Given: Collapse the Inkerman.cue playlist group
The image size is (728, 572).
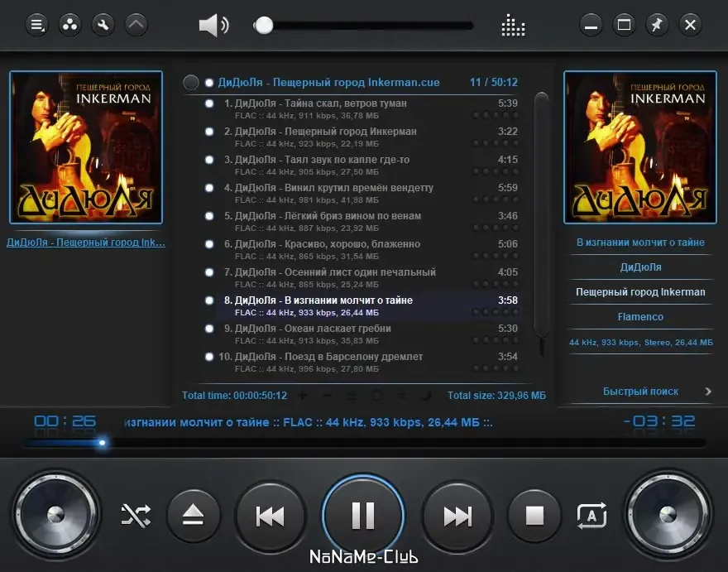Looking at the screenshot, I should click(191, 82).
